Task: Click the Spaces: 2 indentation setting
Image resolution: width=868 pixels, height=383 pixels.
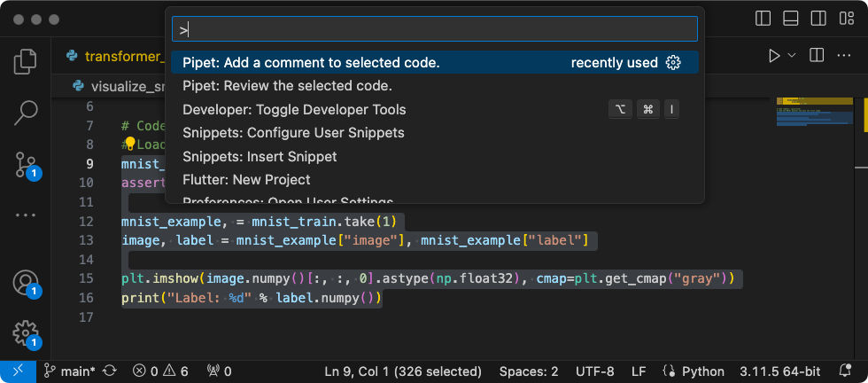Action: coord(528,371)
